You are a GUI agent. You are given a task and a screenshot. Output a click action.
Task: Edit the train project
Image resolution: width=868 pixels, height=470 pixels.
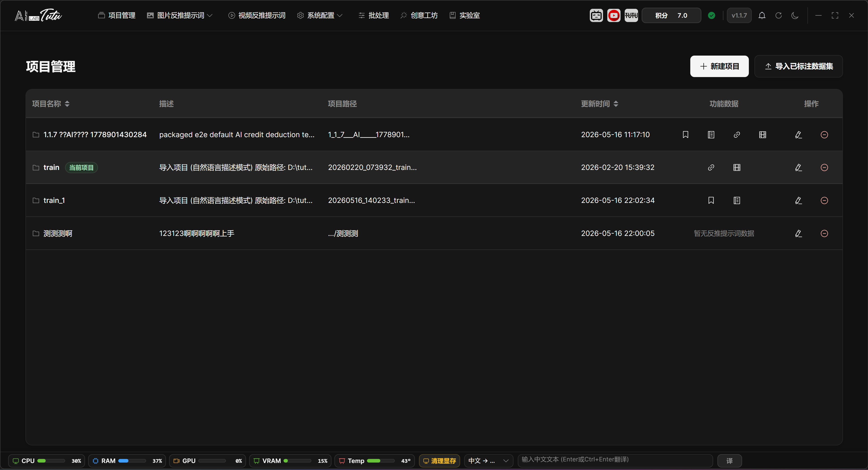[798, 167]
